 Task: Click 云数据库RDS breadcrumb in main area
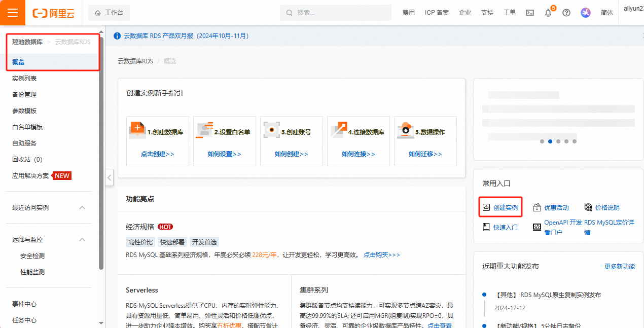coord(135,61)
